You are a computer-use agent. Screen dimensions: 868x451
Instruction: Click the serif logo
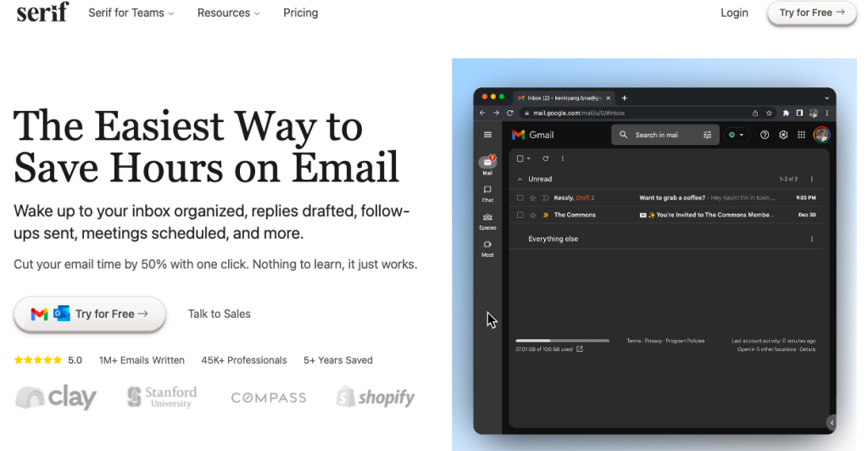(42, 12)
